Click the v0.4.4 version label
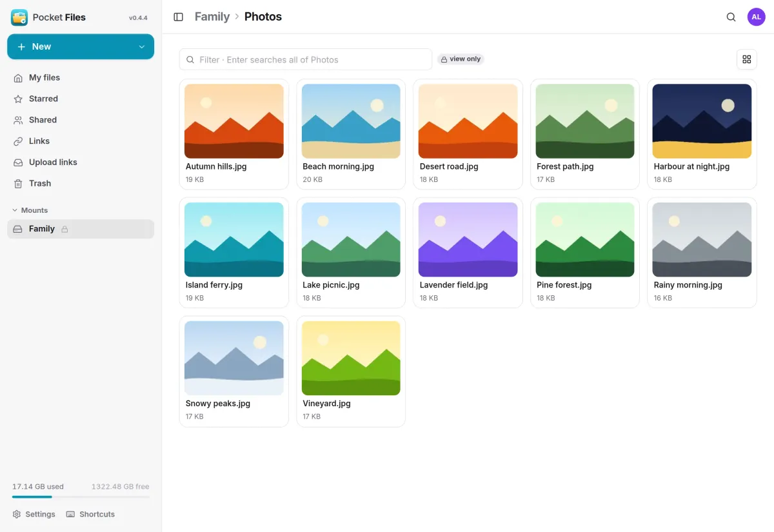Image resolution: width=774 pixels, height=532 pixels. point(138,18)
